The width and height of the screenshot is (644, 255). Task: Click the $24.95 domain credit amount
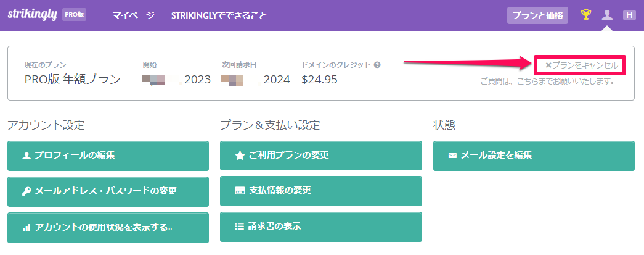coord(320,80)
